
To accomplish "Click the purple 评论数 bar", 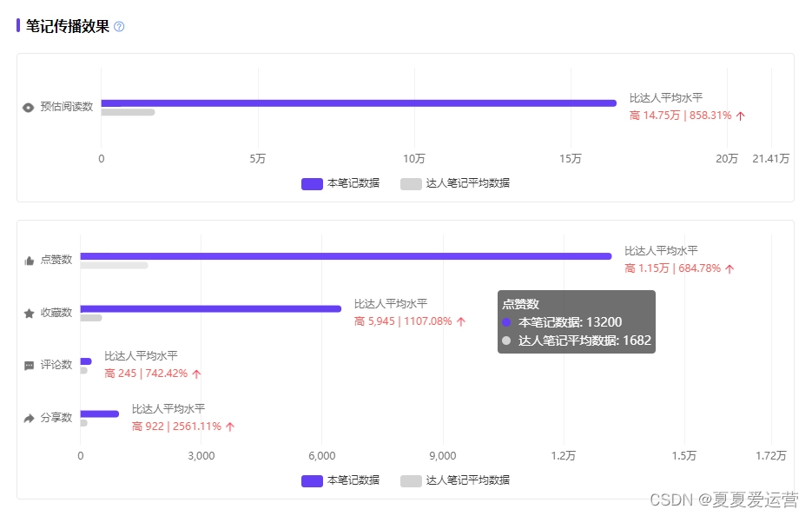I will click(x=86, y=361).
